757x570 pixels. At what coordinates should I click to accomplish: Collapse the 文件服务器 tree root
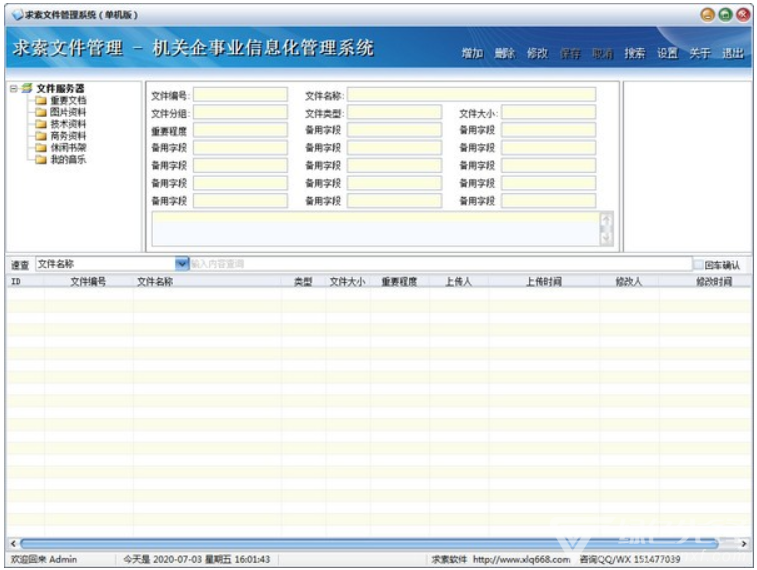(x=14, y=88)
